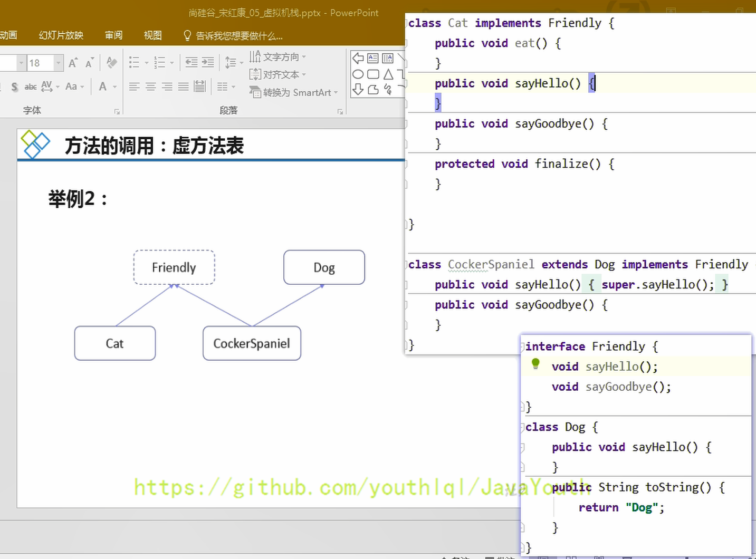The width and height of the screenshot is (756, 559).
Task: Select the left arrow shape in gallery
Action: [x=358, y=59]
